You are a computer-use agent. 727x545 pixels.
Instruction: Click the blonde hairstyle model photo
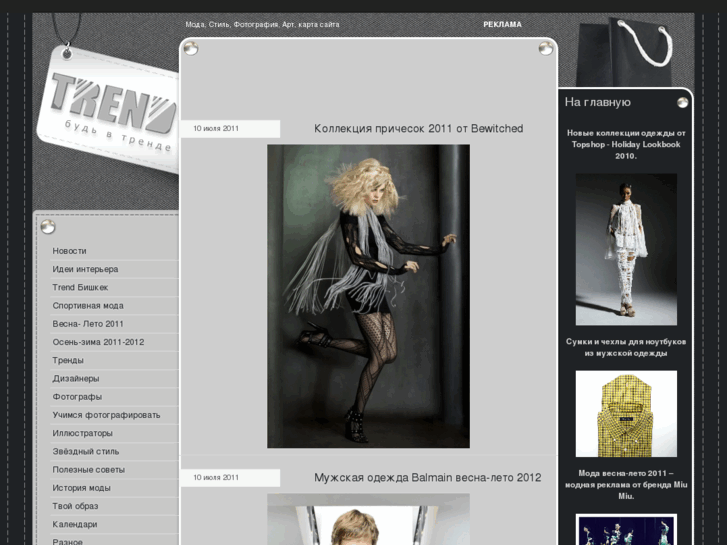click(x=368, y=296)
